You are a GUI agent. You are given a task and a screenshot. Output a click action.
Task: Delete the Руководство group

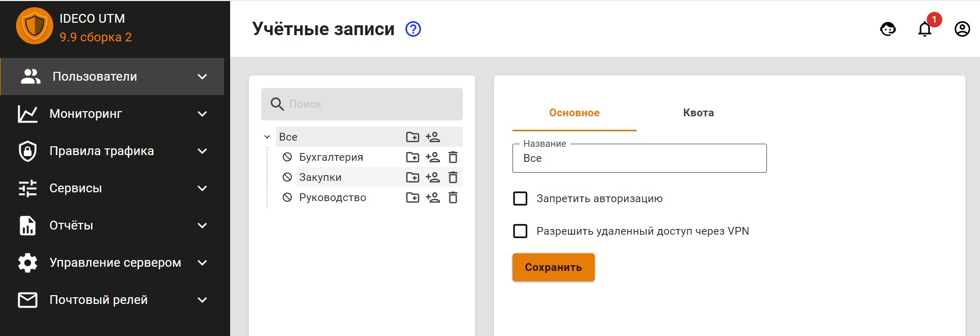453,197
